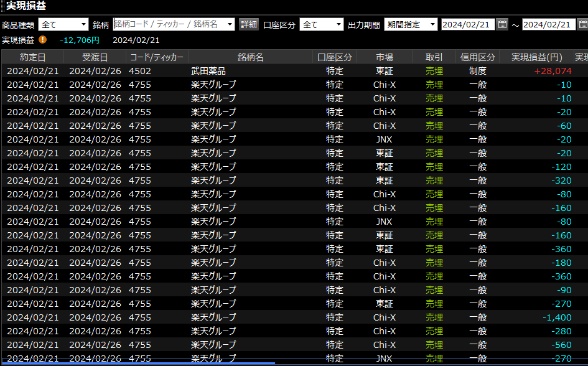
Task: Click the -560 loss value
Action: (x=562, y=345)
